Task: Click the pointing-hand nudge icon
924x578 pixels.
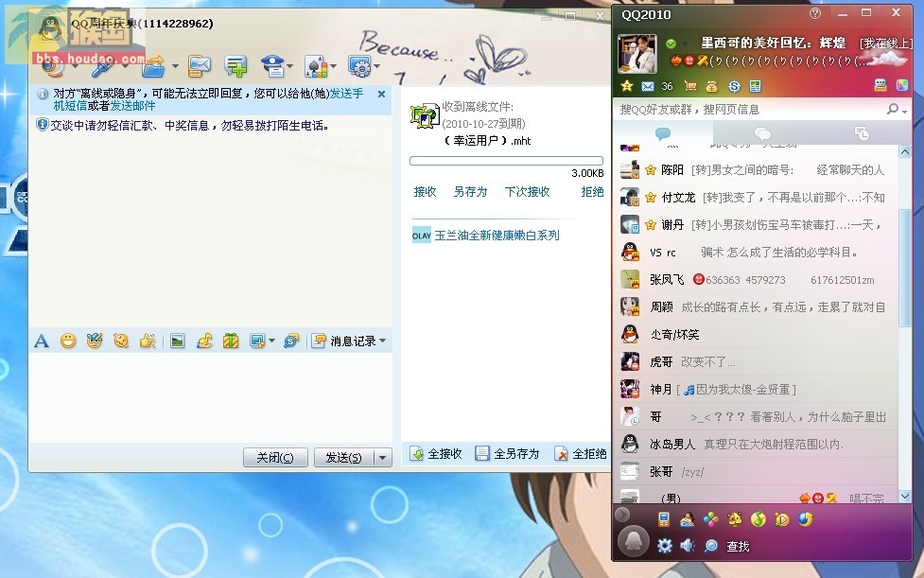Action: pos(148,342)
